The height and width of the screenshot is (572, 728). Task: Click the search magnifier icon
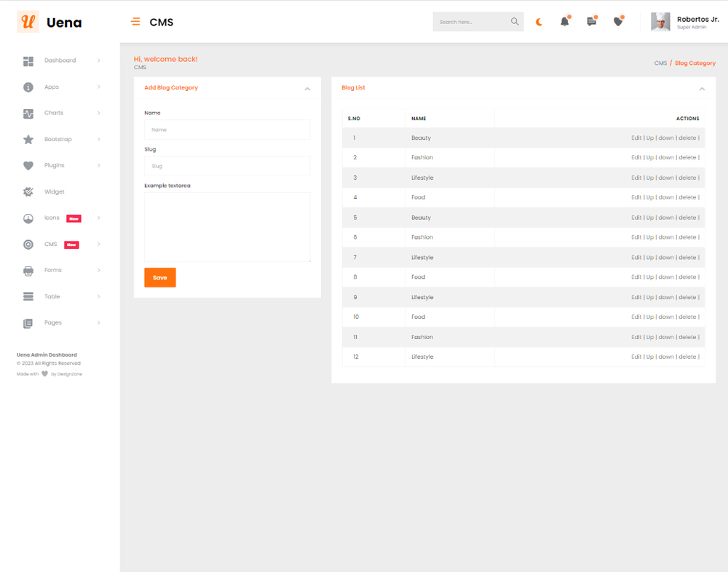(x=515, y=22)
